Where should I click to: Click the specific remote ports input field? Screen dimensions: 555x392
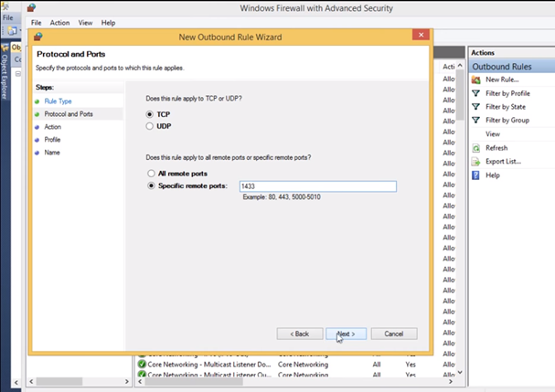[318, 186]
